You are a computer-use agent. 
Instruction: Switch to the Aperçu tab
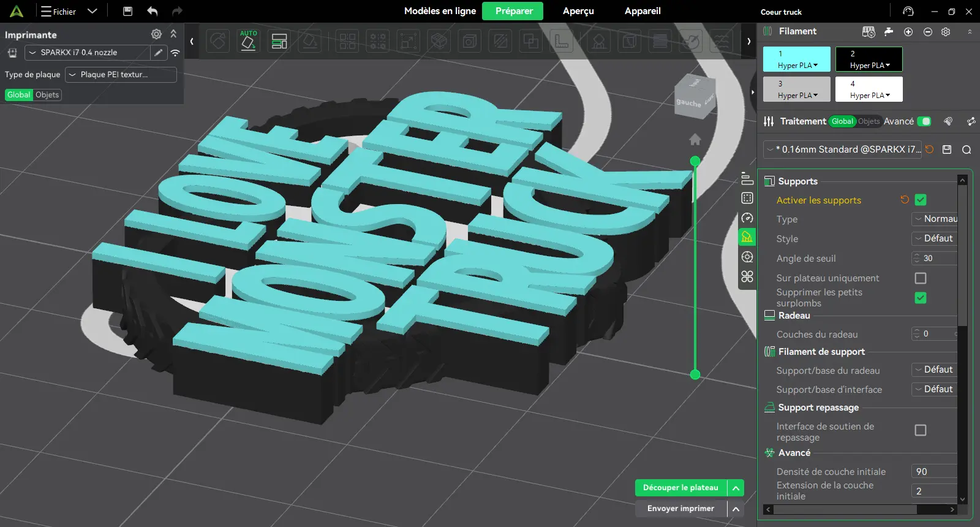pos(578,11)
